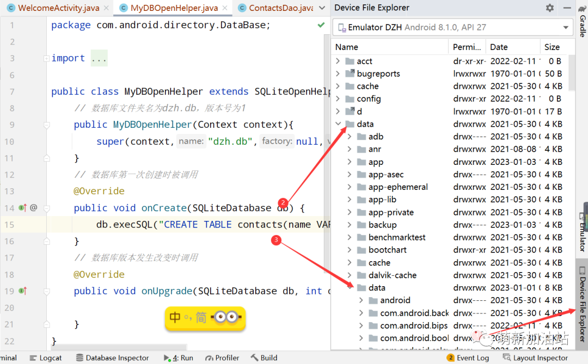This screenshot has width=588, height=364.
Task: Close the MyDBOpenHelper.java tab
Action: [225, 8]
